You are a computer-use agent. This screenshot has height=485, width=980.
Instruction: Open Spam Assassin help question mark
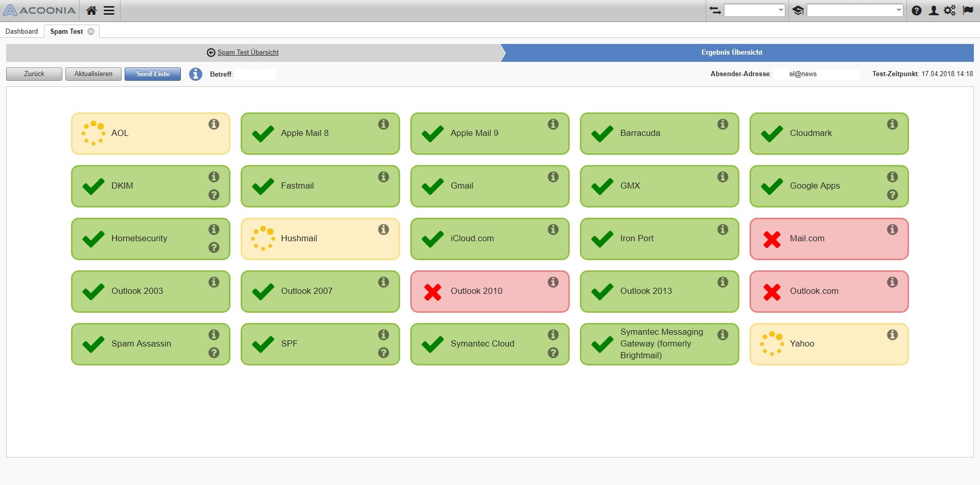(214, 353)
